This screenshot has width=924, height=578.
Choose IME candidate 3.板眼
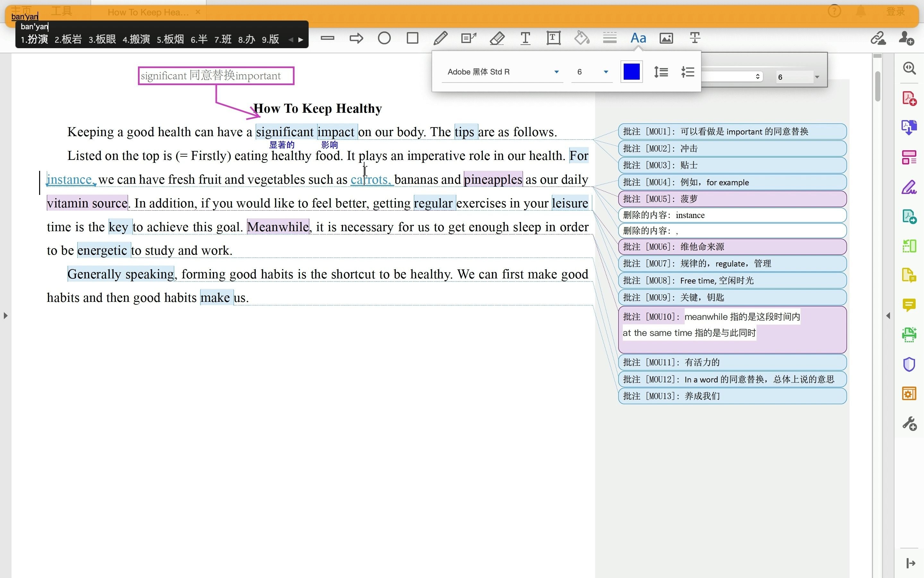[x=102, y=39]
